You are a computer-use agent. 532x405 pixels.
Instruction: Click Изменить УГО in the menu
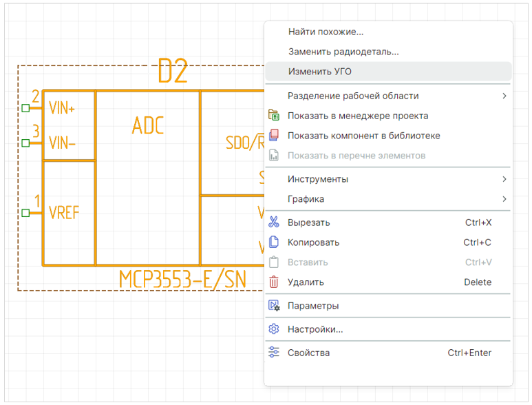[x=320, y=72]
